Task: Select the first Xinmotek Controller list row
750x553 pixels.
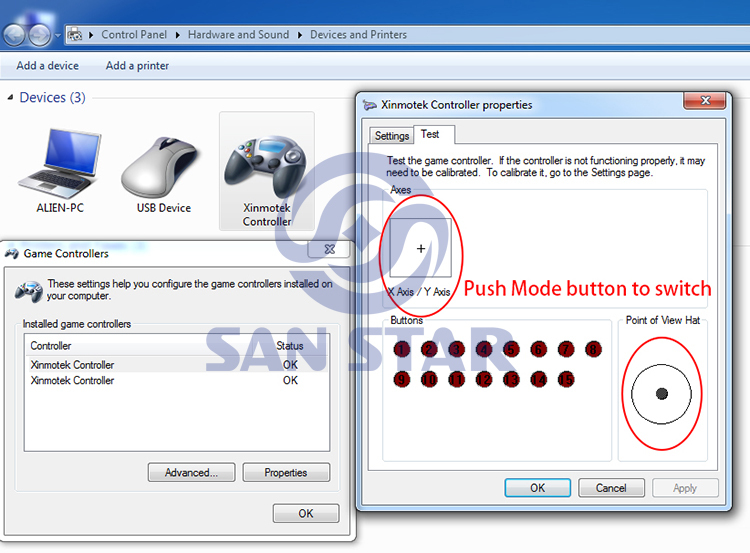Action: 176,365
